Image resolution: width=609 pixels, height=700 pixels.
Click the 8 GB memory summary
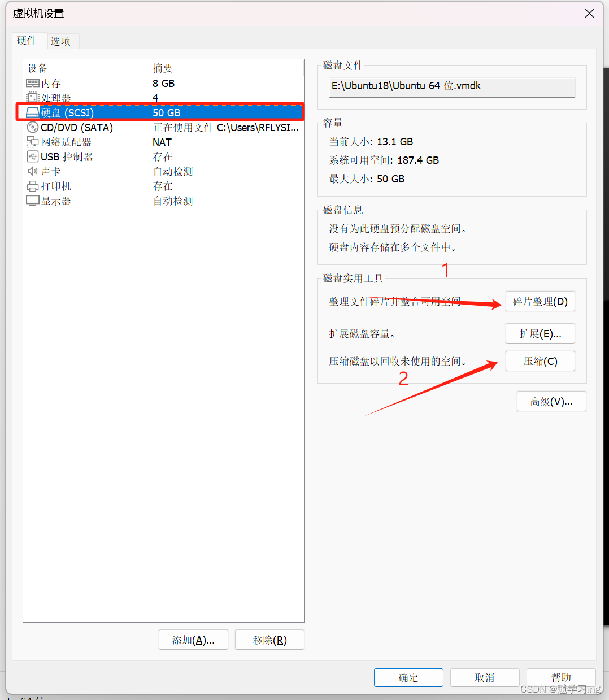click(164, 83)
